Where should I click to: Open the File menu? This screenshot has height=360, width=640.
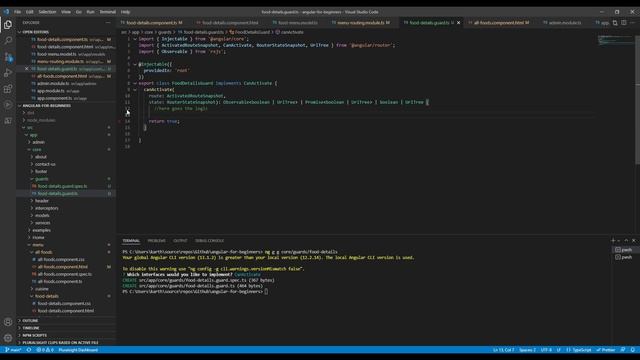point(18,12)
